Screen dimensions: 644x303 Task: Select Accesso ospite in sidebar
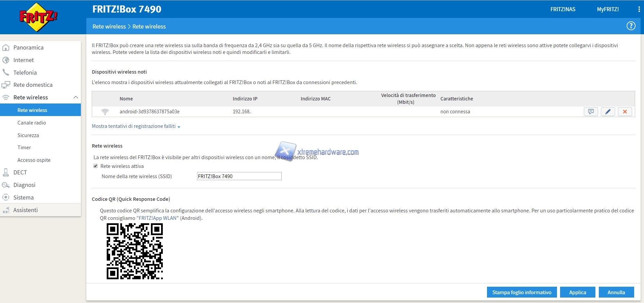[34, 160]
